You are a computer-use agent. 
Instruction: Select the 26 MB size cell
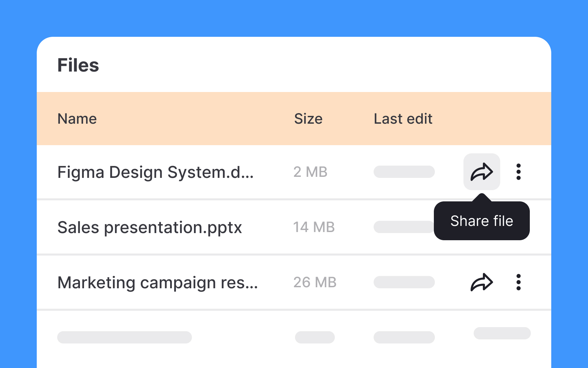tap(315, 282)
